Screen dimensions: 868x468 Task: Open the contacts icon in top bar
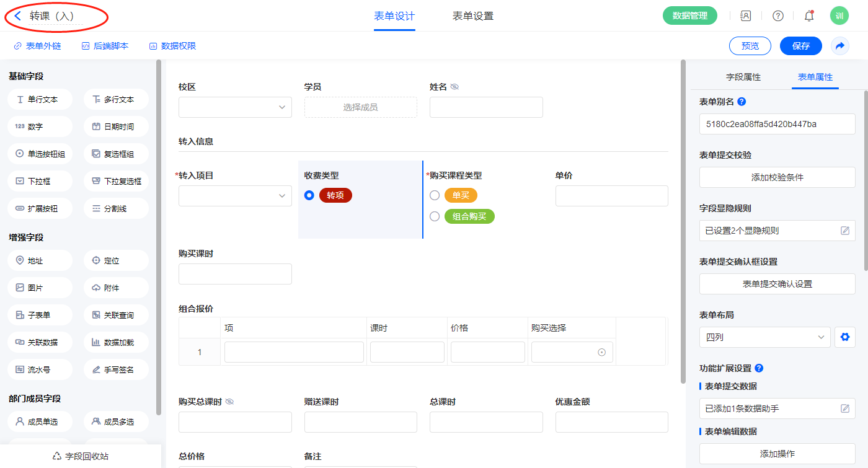point(746,16)
